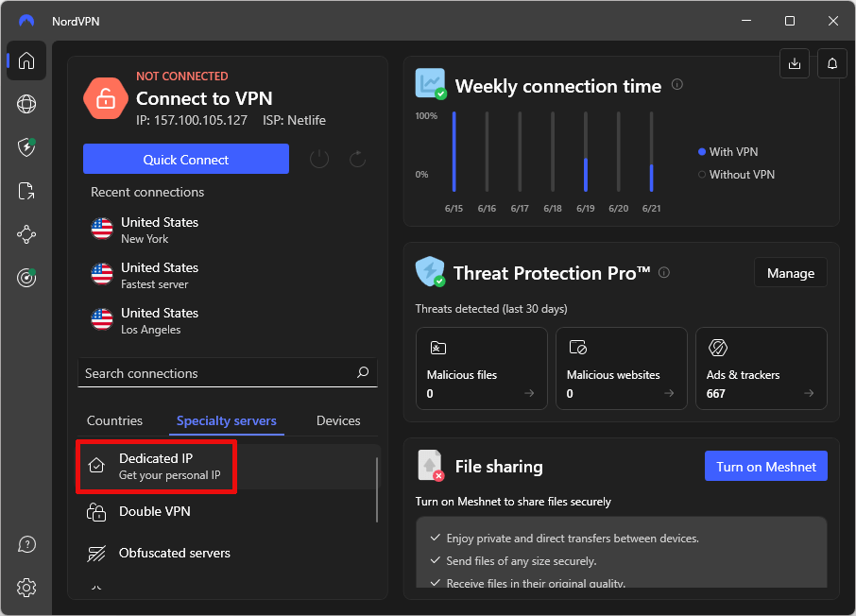
Task: Select Obfuscated servers entry
Action: pyautogui.click(x=228, y=554)
